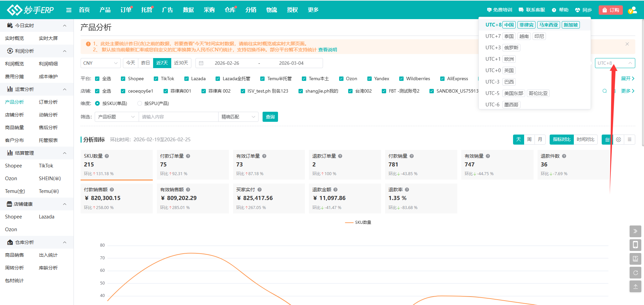Switch to the list view icon
The image size is (644, 305).
point(630,140)
